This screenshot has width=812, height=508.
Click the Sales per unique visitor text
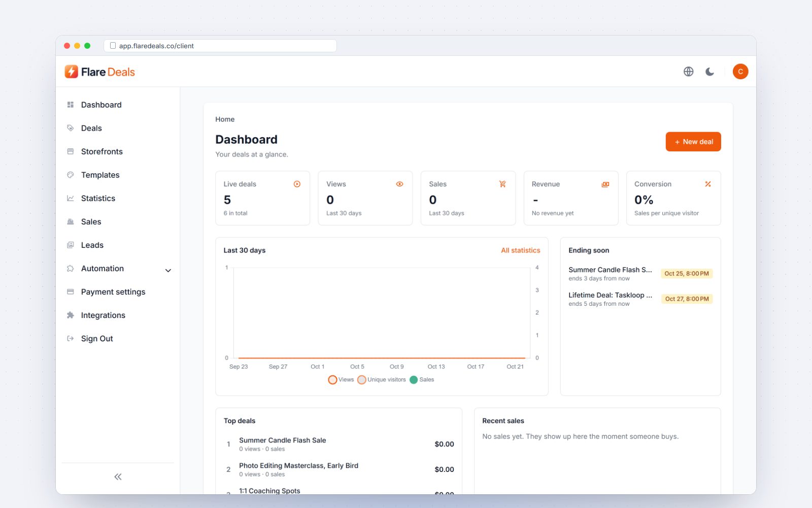[x=666, y=213]
